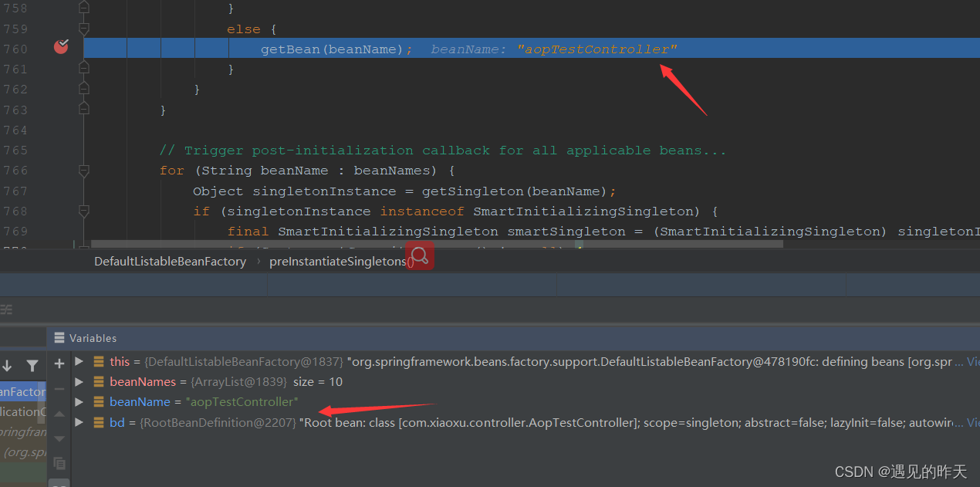The height and width of the screenshot is (487, 980).
Task: Click fold end marker on line 758
Action: (x=84, y=8)
